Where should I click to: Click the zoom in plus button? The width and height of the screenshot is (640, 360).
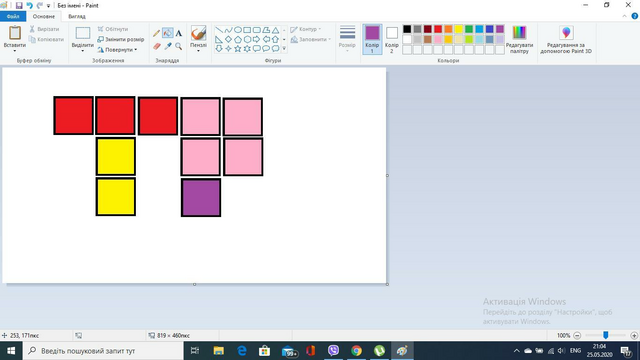click(634, 336)
